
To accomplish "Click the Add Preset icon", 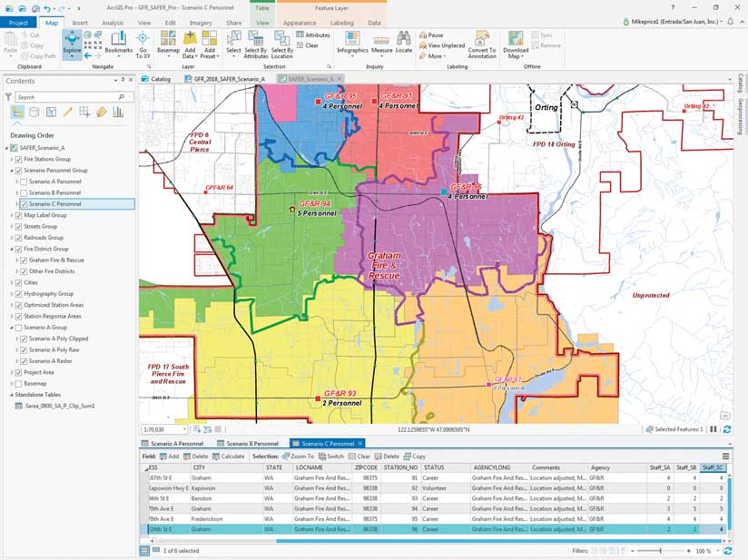I will (x=210, y=38).
